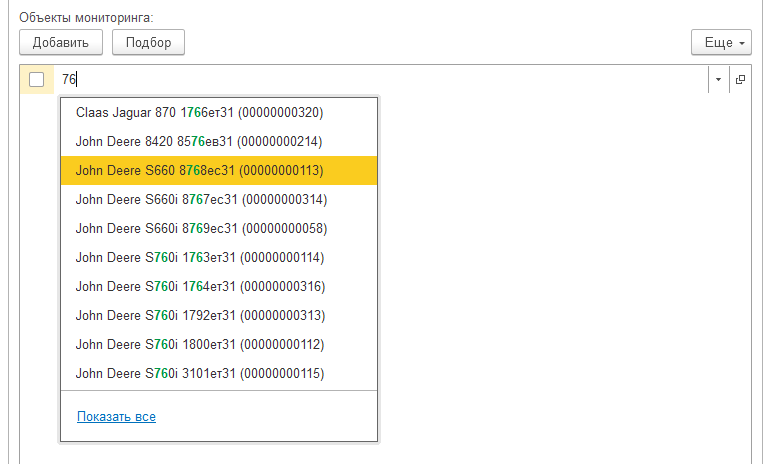Pick John Deere S760i 1800ет31 entry

200,345
